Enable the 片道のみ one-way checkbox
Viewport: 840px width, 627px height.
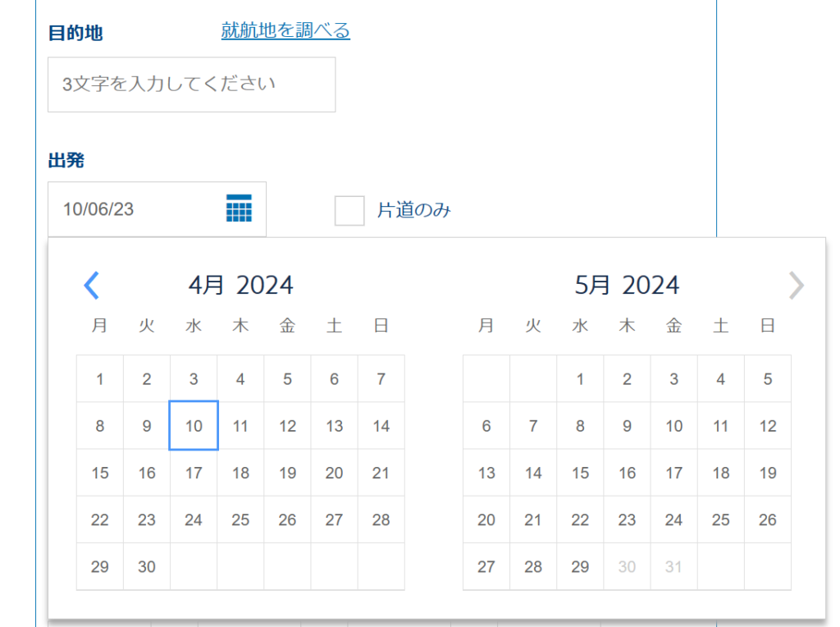coord(349,210)
